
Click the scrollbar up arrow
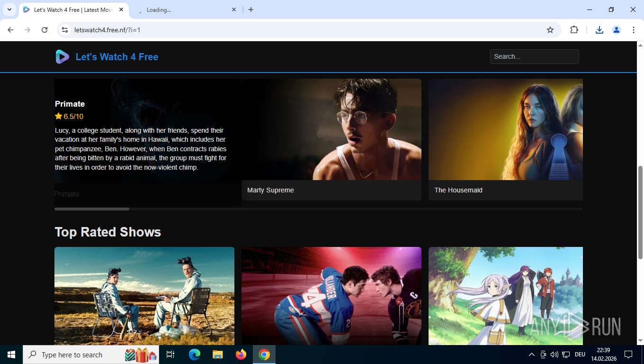pyautogui.click(x=640, y=45)
